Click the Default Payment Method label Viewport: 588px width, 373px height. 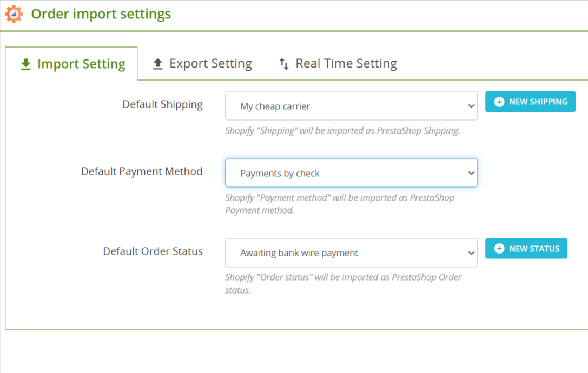pos(142,171)
